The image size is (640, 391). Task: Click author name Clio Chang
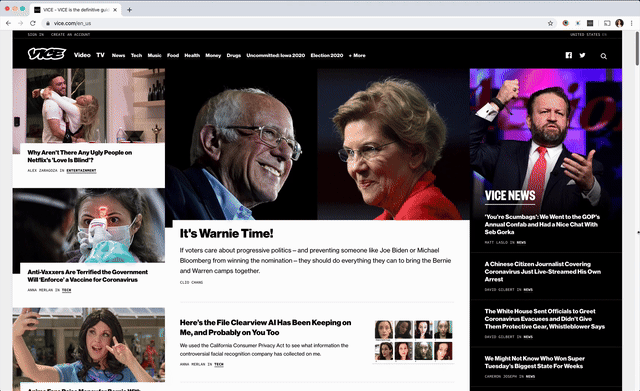pyautogui.click(x=191, y=282)
